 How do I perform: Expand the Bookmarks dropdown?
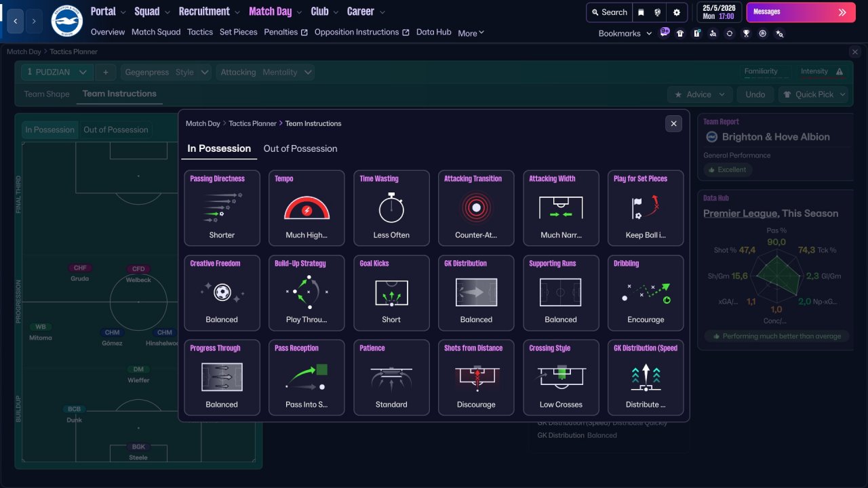(625, 33)
